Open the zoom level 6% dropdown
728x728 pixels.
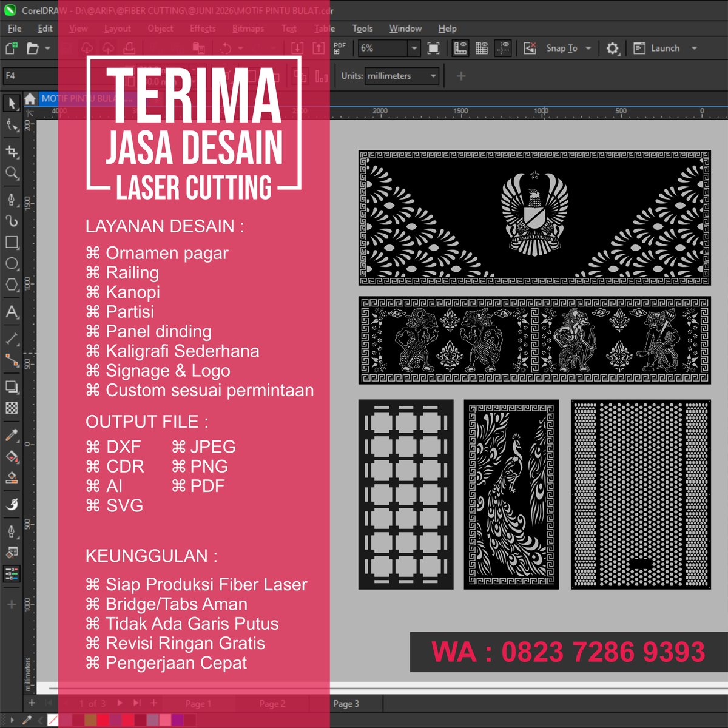(x=414, y=49)
